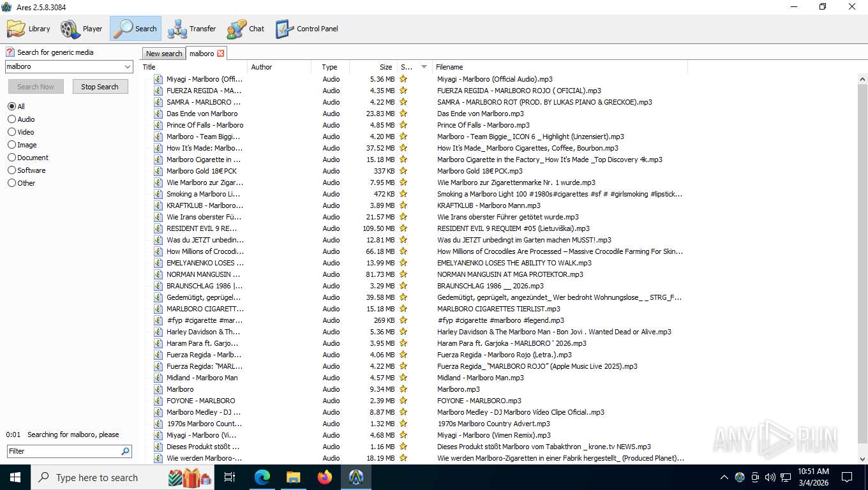
Task: Launch Firefox from the taskbar
Action: coord(325,477)
